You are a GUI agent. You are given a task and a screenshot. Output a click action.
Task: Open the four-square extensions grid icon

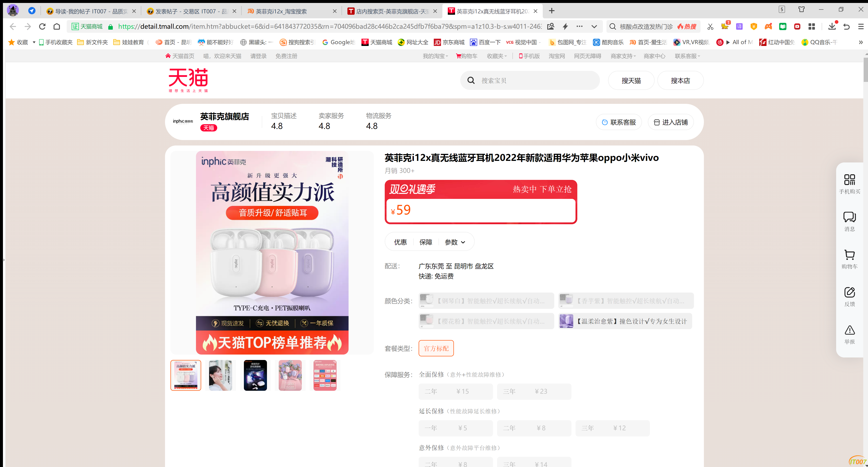coord(812,27)
